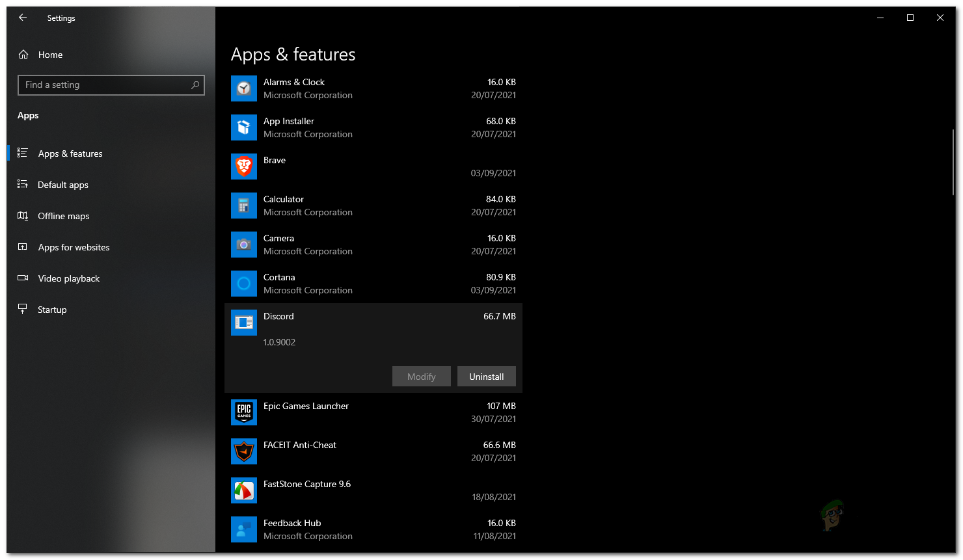Select Apps for websites in the sidebar
This screenshot has width=963, height=560.
74,247
